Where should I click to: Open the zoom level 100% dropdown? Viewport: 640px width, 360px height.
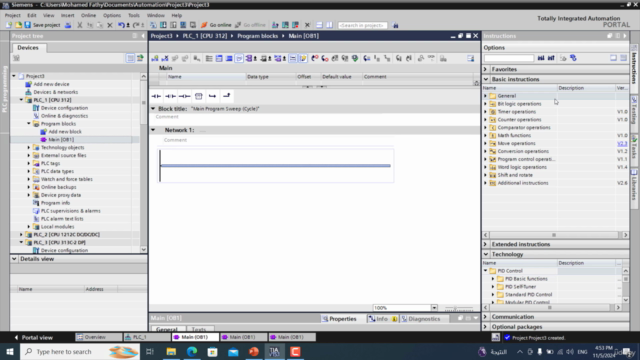(x=434, y=308)
